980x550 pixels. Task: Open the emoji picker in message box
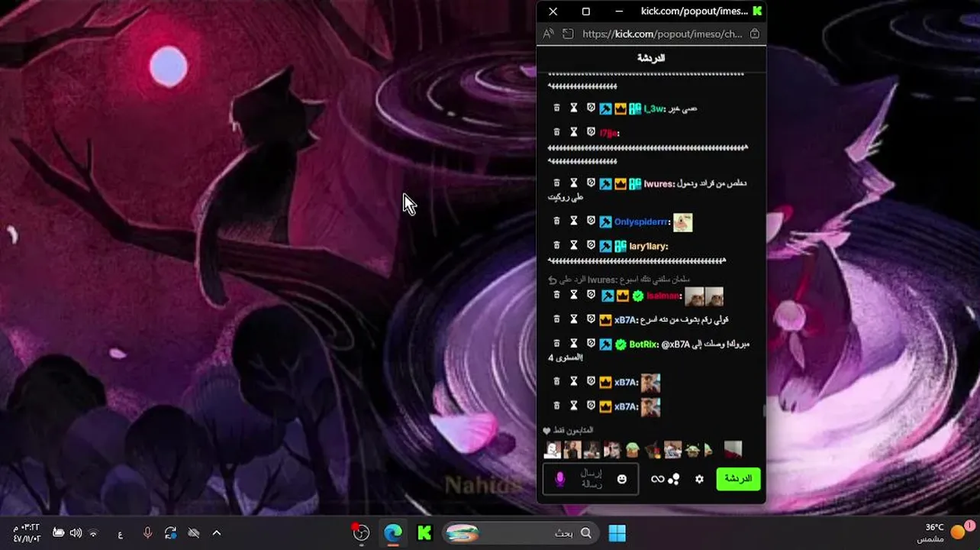point(622,479)
